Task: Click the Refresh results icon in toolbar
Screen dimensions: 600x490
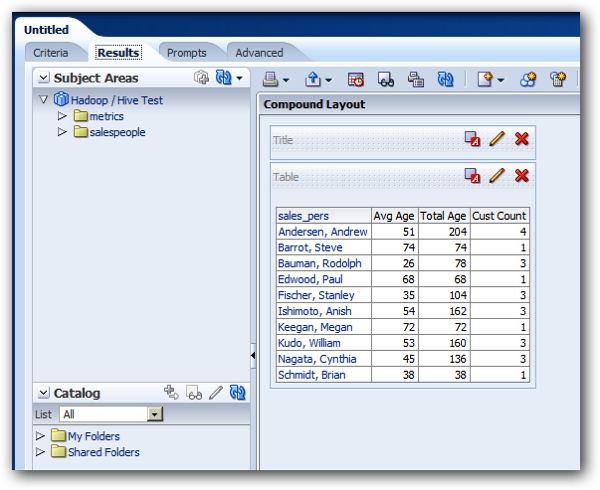Action: (445, 79)
